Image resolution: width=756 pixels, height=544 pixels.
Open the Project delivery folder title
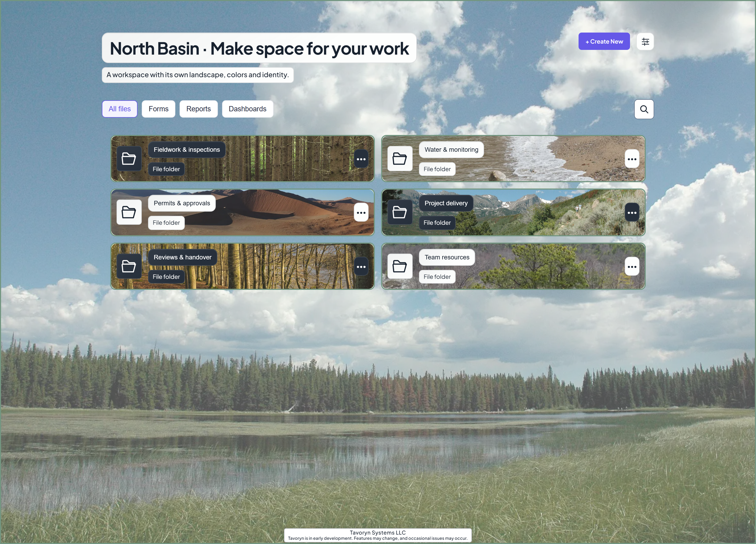pyautogui.click(x=446, y=203)
